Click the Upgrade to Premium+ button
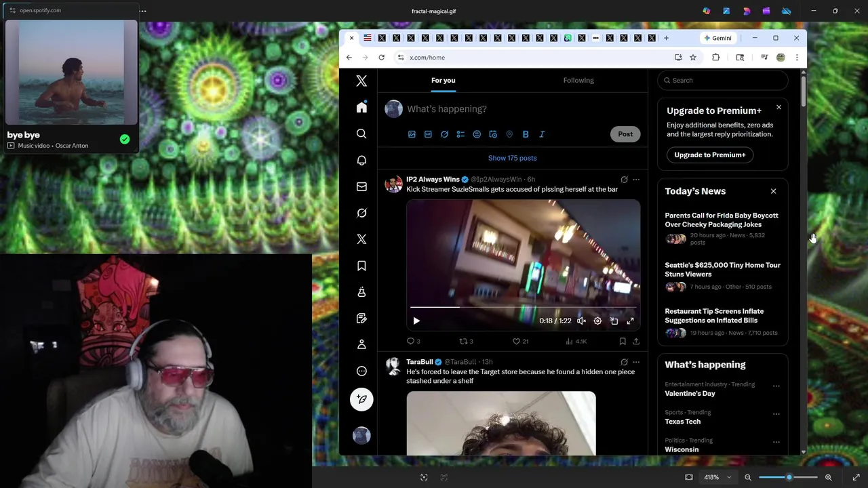 [709, 155]
